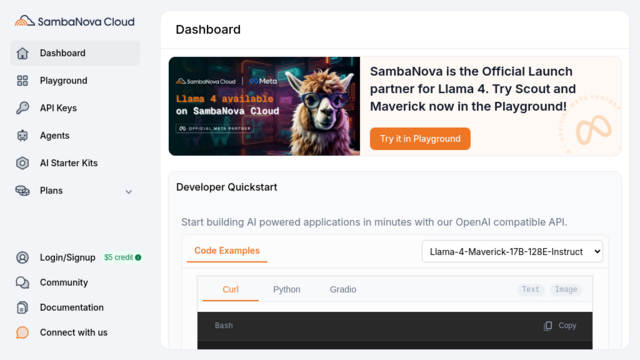
Task: Select the Text example toggle
Action: [x=531, y=289]
